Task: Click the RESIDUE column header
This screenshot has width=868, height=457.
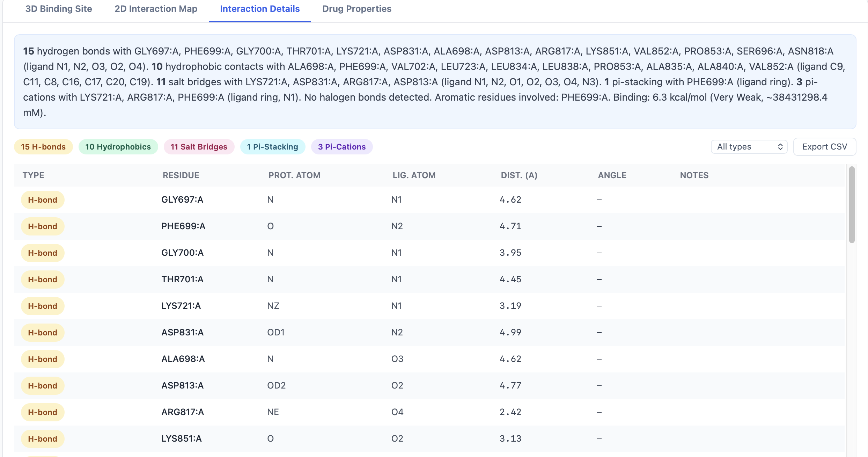Action: (x=181, y=175)
